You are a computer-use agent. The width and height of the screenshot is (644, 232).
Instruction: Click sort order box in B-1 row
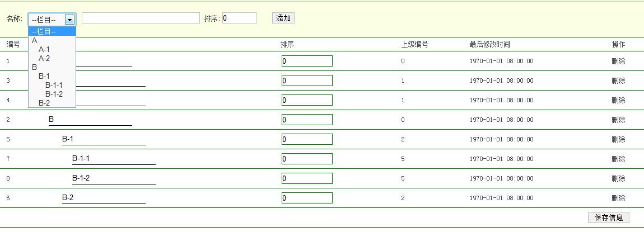click(x=307, y=139)
